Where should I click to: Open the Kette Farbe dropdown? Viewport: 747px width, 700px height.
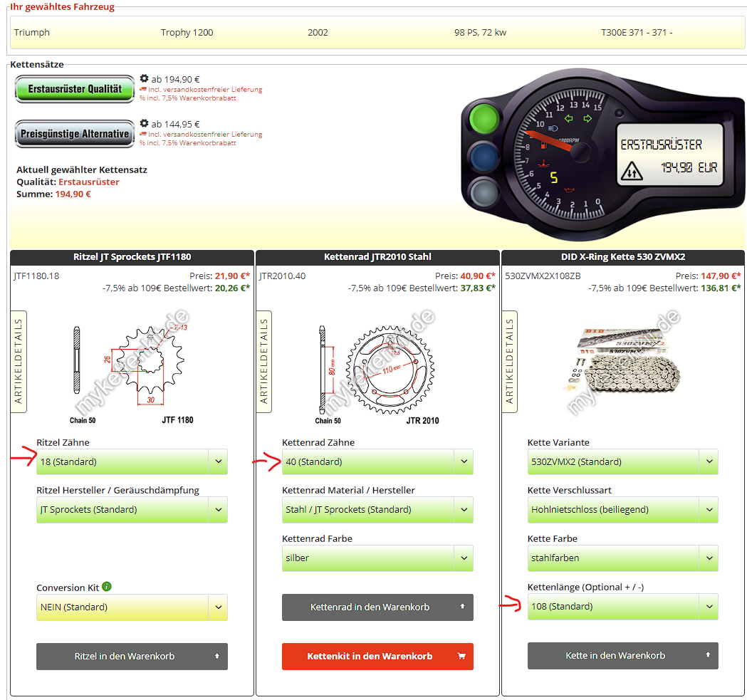coord(622,558)
